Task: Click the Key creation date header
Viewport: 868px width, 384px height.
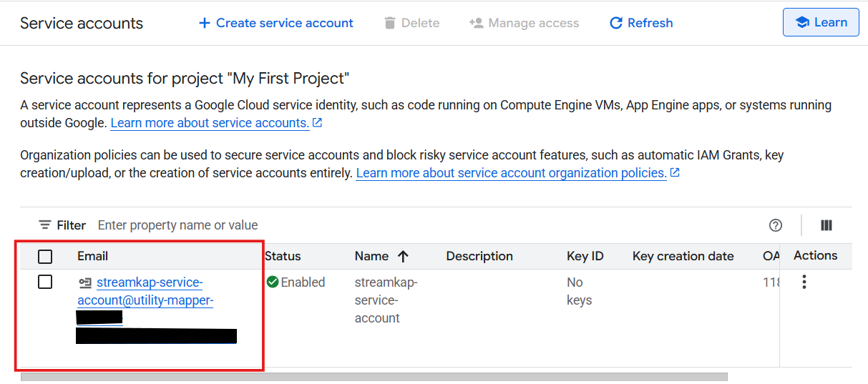Action: click(683, 256)
